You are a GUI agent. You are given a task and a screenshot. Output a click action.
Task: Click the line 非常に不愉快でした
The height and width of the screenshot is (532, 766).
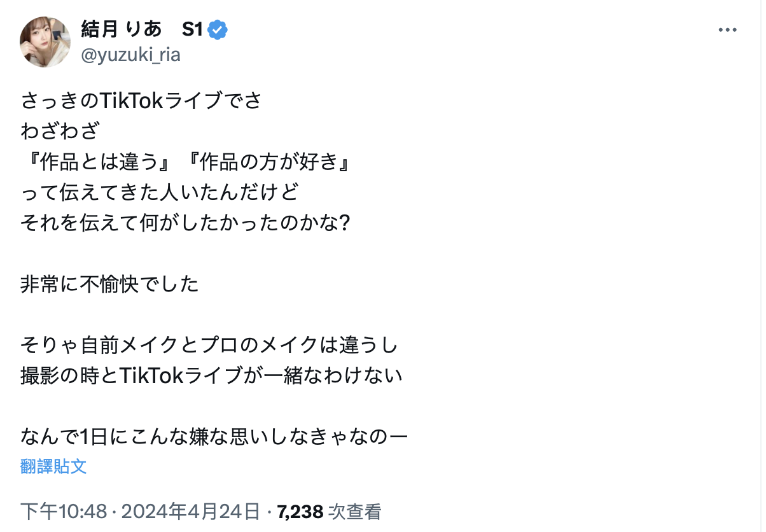coord(109,284)
